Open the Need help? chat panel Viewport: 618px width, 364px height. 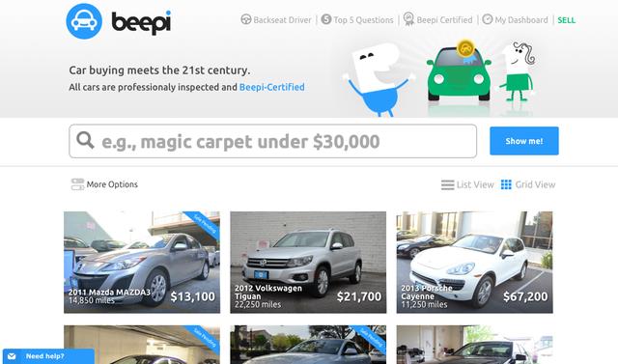[x=48, y=356]
